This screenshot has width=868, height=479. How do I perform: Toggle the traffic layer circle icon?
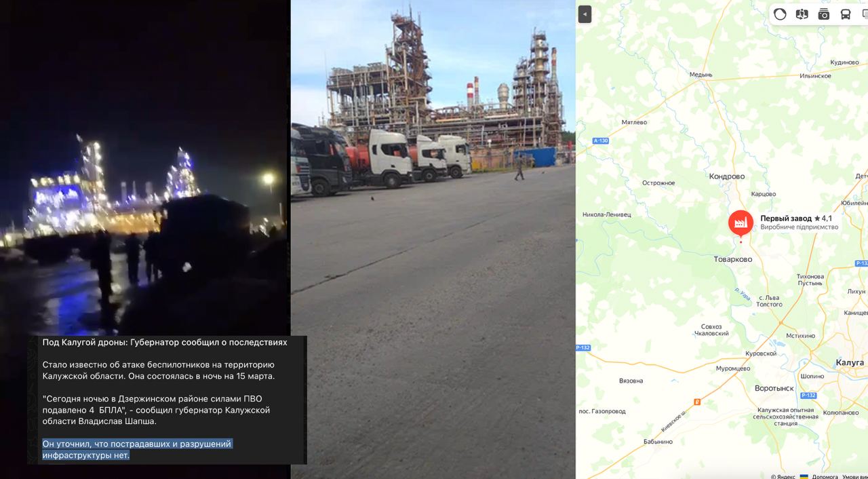(x=780, y=14)
